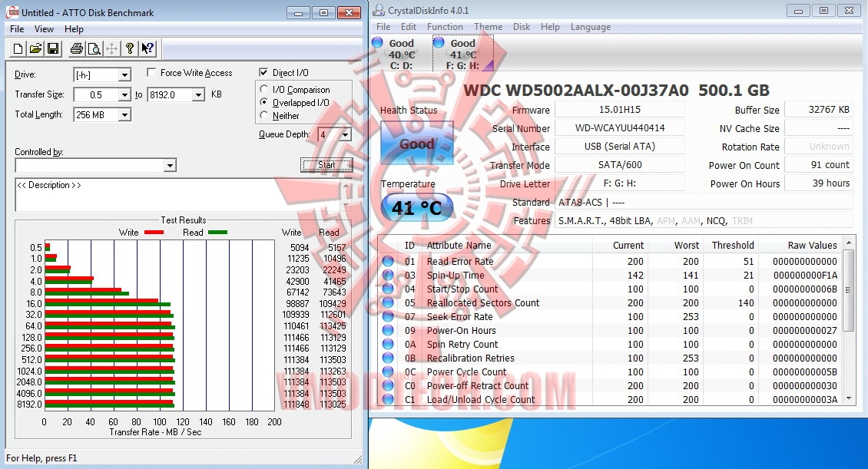
Task: Click the Serial Number value WD-WCAYUU440414
Action: [x=619, y=127]
